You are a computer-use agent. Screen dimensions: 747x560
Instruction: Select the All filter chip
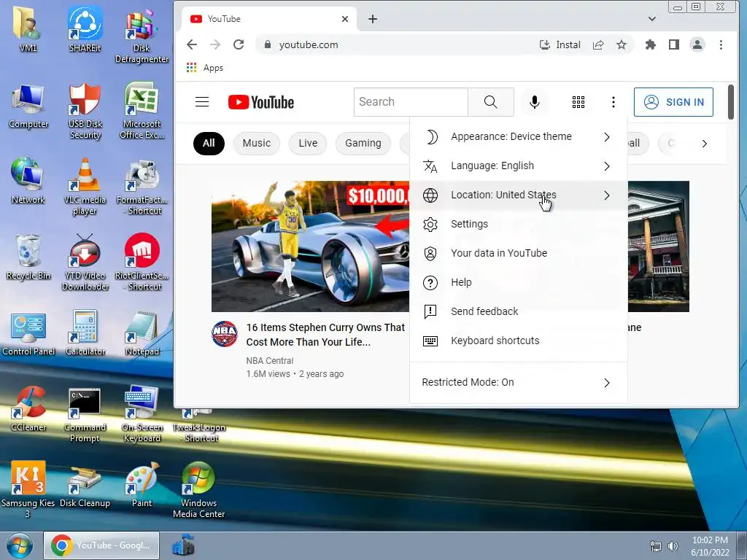209,144
